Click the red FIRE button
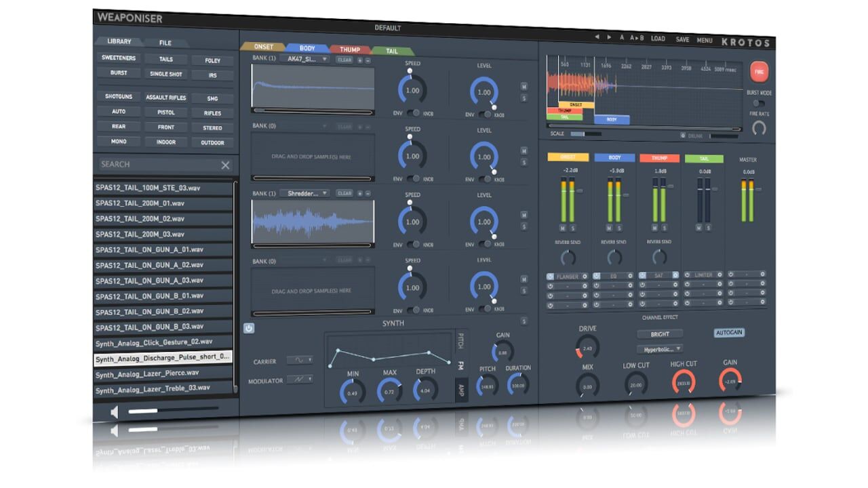This screenshot has height=488, width=868. pos(757,71)
